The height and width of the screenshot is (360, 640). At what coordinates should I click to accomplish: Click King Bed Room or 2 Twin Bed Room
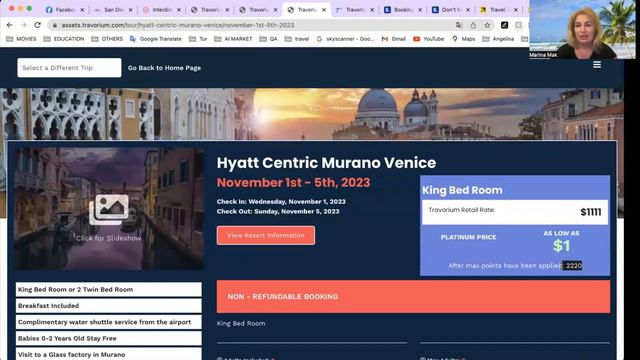click(109, 289)
